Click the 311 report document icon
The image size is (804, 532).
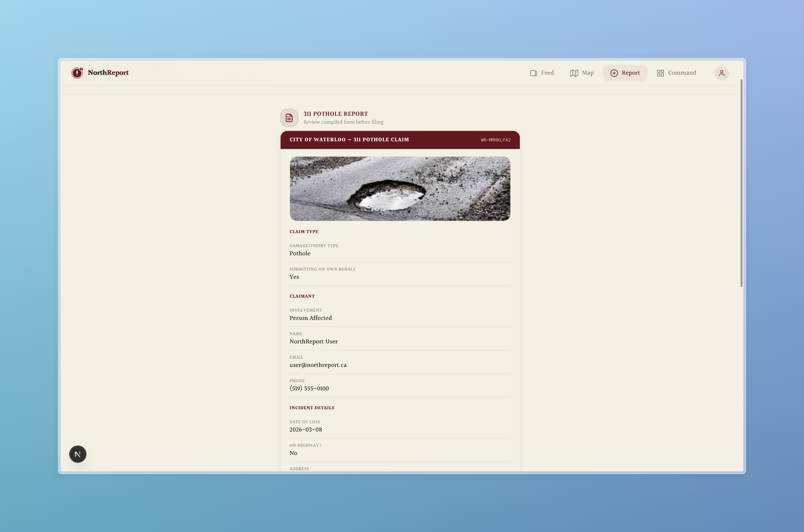pyautogui.click(x=289, y=118)
